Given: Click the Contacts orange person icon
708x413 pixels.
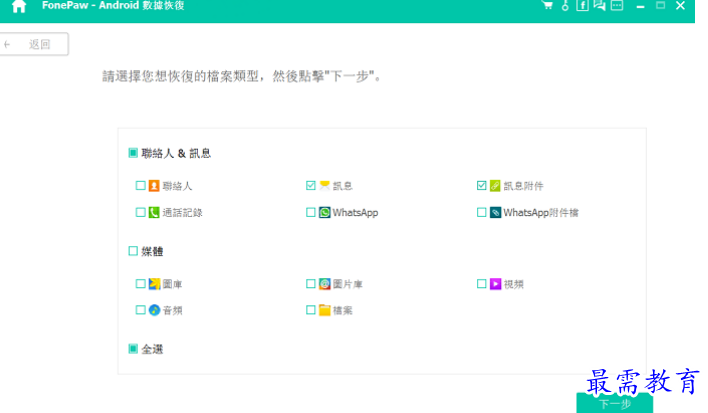Looking at the screenshot, I should click(154, 186).
